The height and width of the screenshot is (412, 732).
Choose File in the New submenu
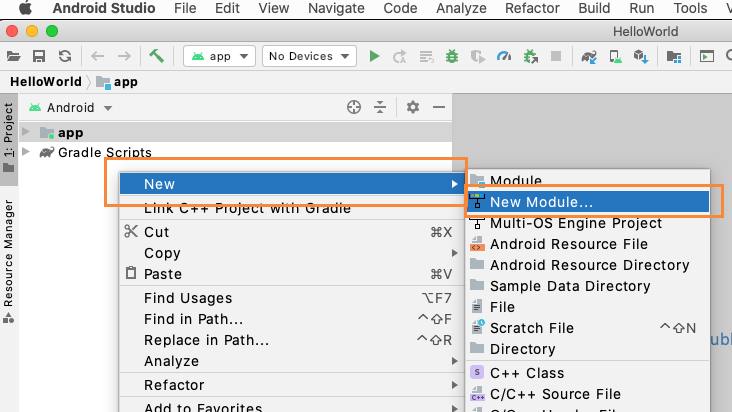pyautogui.click(x=588, y=307)
